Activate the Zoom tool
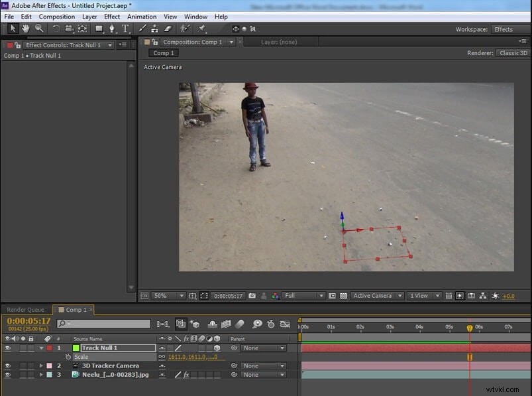Viewport: 532px width, 396px height. (x=40, y=29)
